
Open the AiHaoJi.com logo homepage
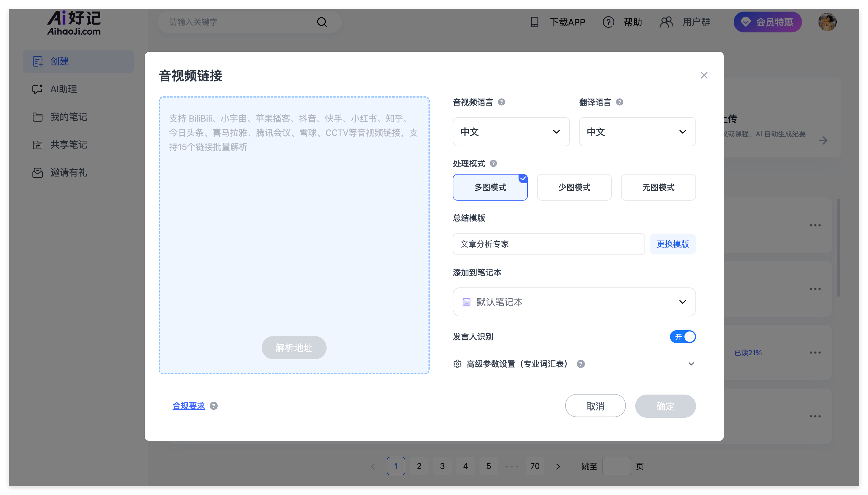[74, 23]
